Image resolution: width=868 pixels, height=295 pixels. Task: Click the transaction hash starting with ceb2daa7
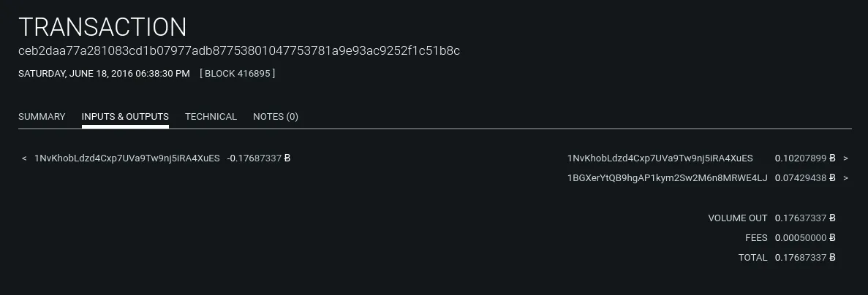coord(238,51)
